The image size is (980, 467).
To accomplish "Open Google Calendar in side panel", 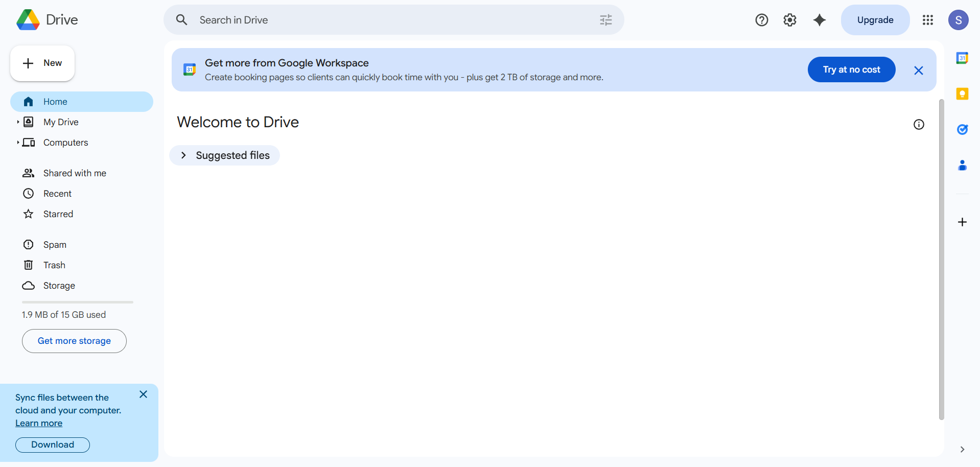I will coord(962,58).
